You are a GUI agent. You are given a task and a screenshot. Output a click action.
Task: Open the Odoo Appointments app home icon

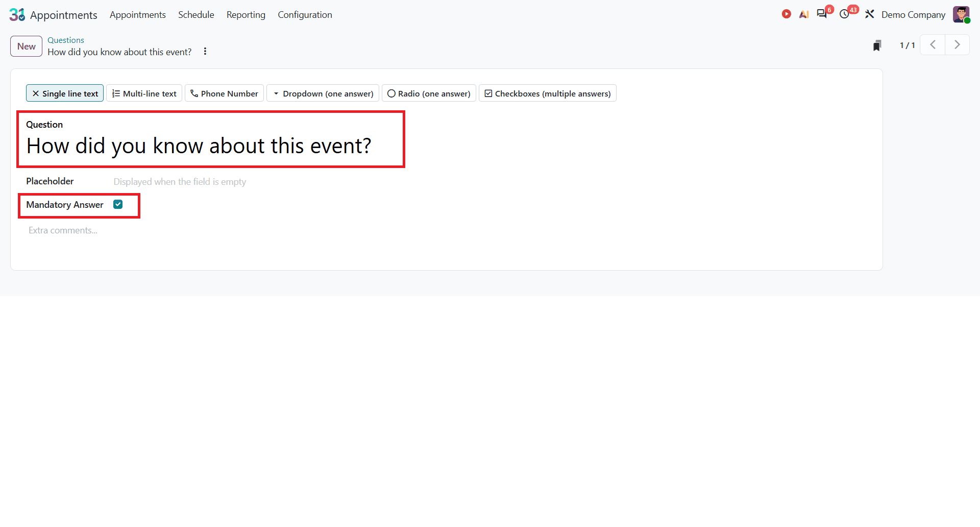click(x=17, y=15)
